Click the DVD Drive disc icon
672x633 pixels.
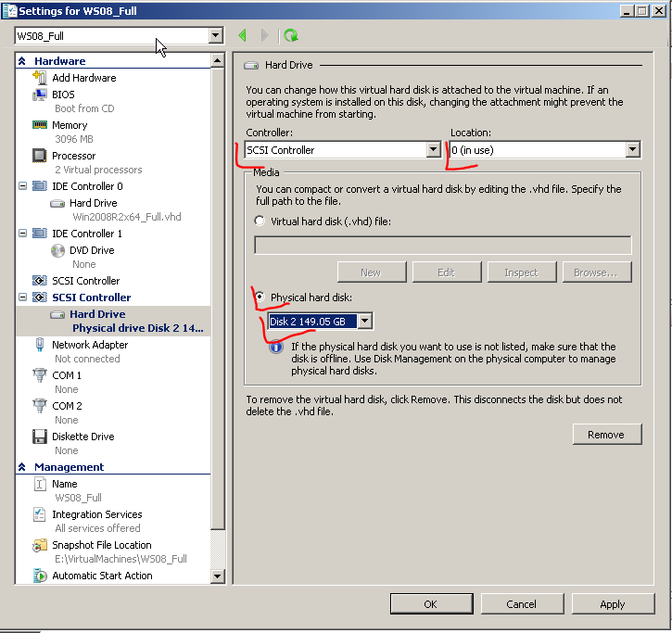[57, 250]
